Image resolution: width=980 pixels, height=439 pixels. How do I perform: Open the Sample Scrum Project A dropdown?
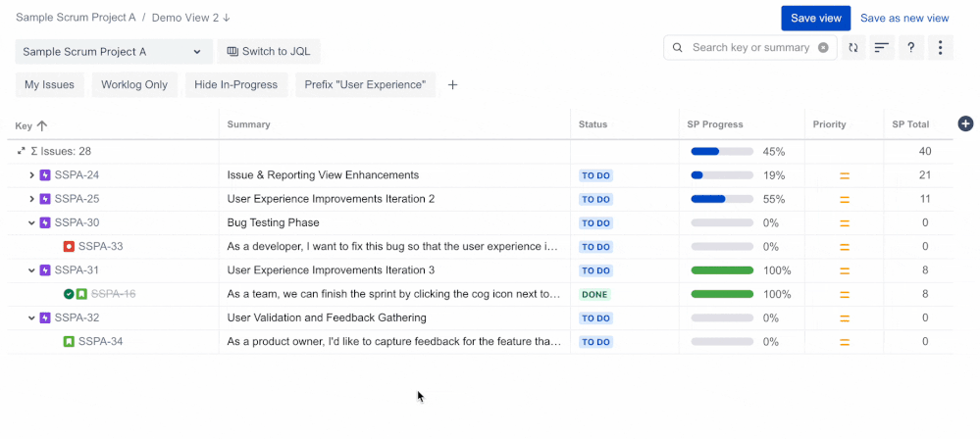114,52
